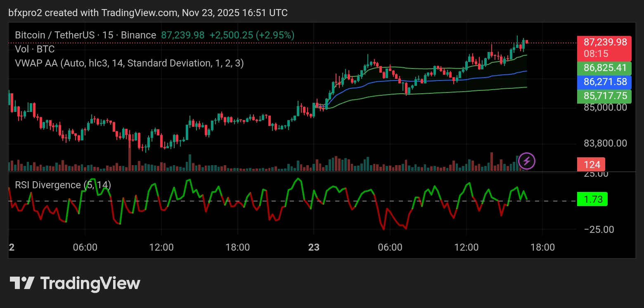Click the purple lightning bolt icon
This screenshot has height=308, width=644.
tap(526, 161)
